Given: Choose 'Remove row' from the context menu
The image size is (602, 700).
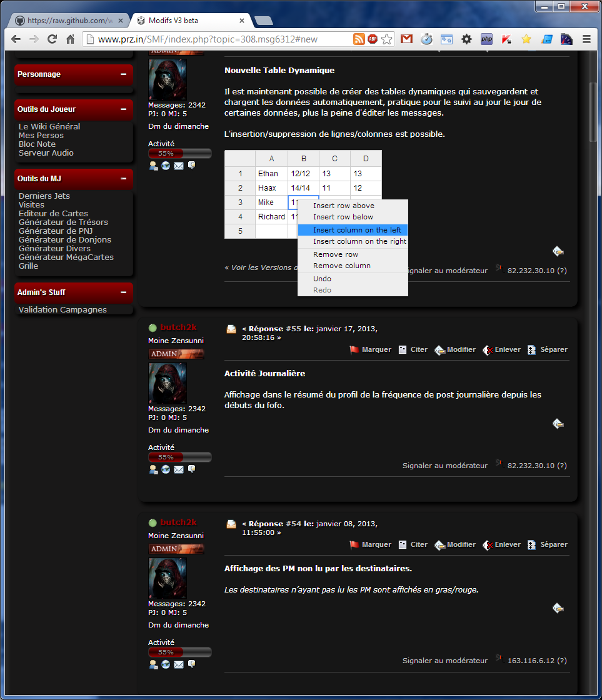Looking at the screenshot, I should pyautogui.click(x=336, y=254).
